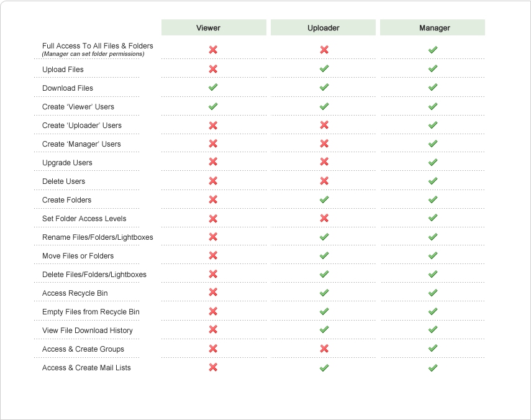Click the 'Empty Files from Recycle Bin' label

pos(91,312)
